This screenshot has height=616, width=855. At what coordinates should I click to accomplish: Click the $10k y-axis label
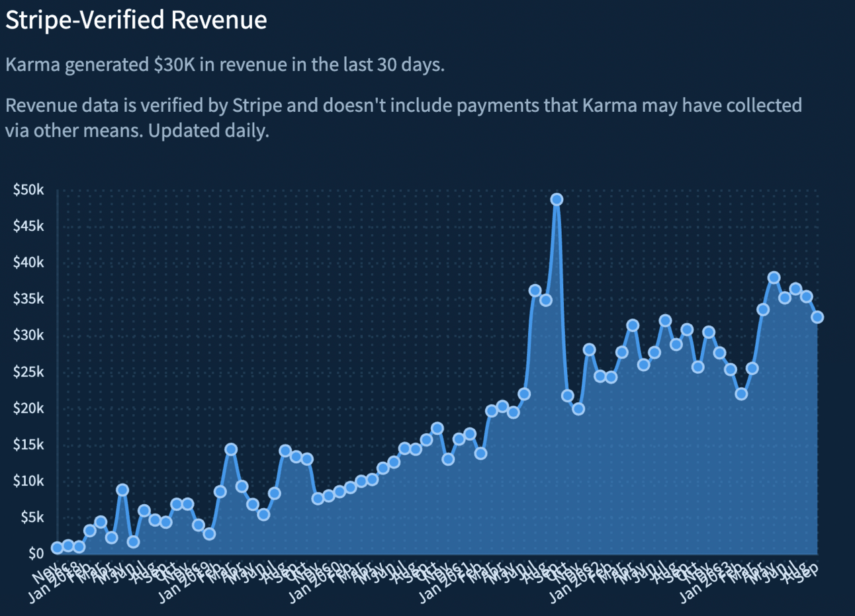click(28, 481)
